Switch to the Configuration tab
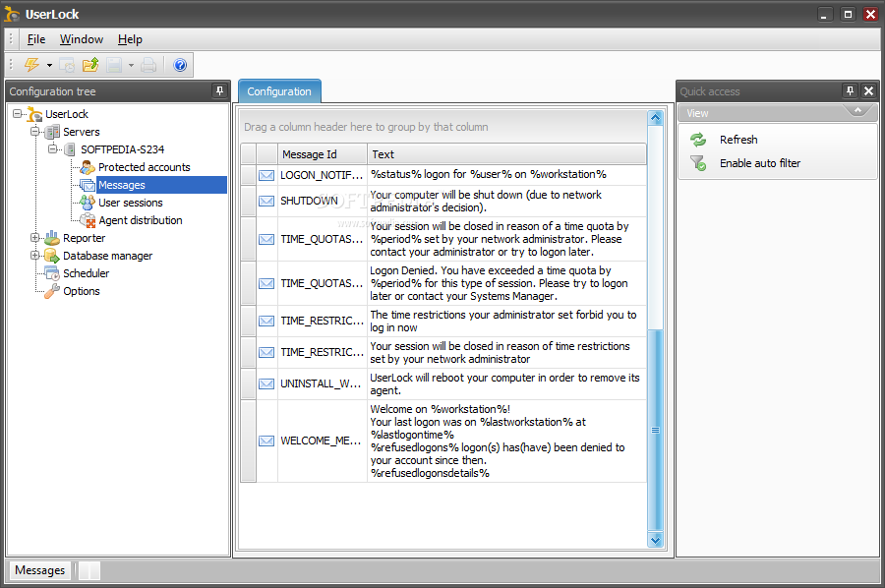 [x=279, y=91]
